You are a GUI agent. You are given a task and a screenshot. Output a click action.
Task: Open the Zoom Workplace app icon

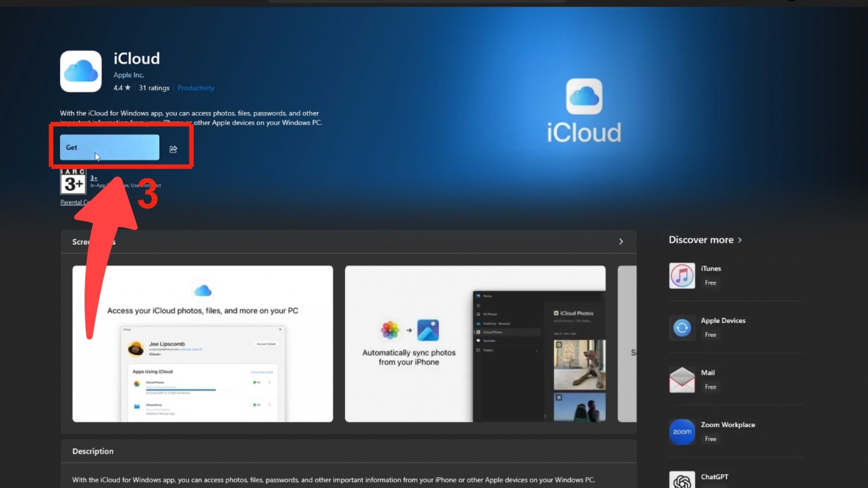[681, 432]
